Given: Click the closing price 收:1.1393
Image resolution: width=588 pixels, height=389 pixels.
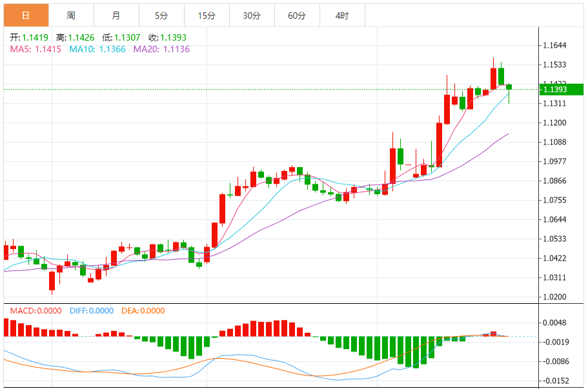Looking at the screenshot, I should click(x=167, y=37).
